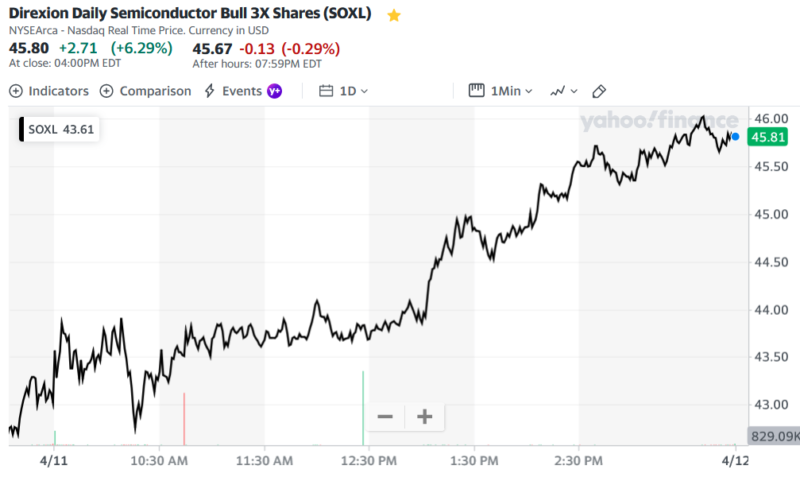The height and width of the screenshot is (485, 800).
Task: Click the Direxion Daily Semiconductor Bull title
Action: click(x=190, y=13)
